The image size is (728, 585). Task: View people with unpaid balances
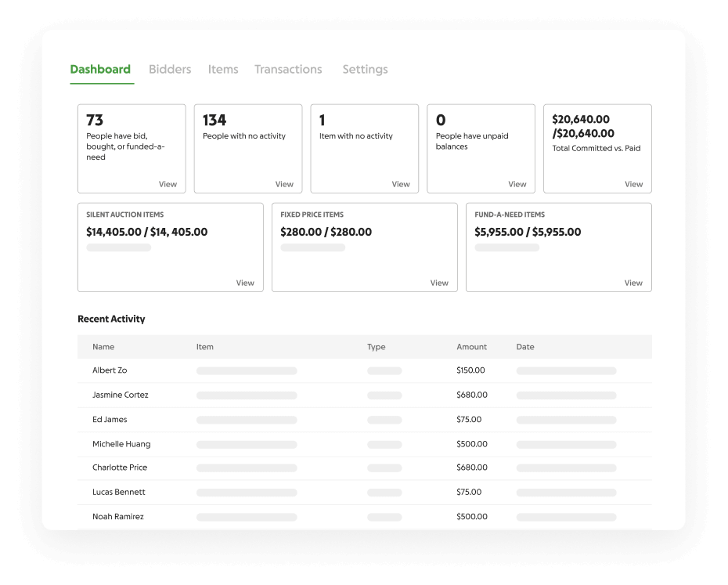pyautogui.click(x=517, y=184)
